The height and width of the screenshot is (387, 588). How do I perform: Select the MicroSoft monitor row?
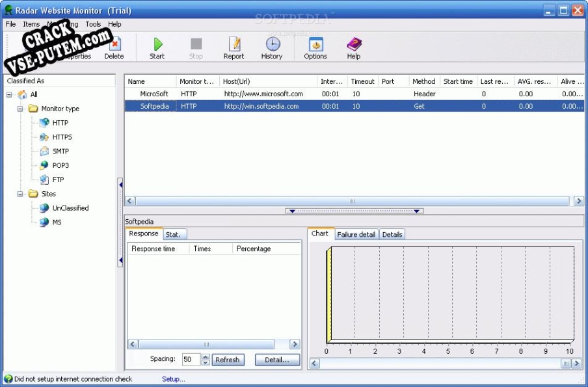pyautogui.click(x=354, y=94)
